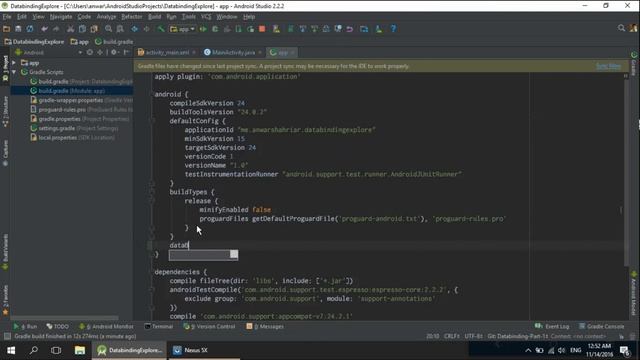
Task: Open the File menu
Action: tap(7, 17)
